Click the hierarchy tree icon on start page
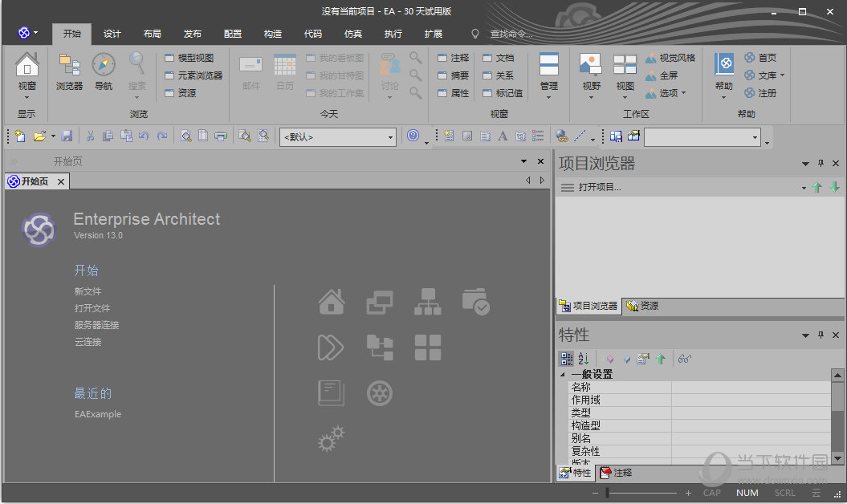Viewport: 847px width, 504px height. 428,302
